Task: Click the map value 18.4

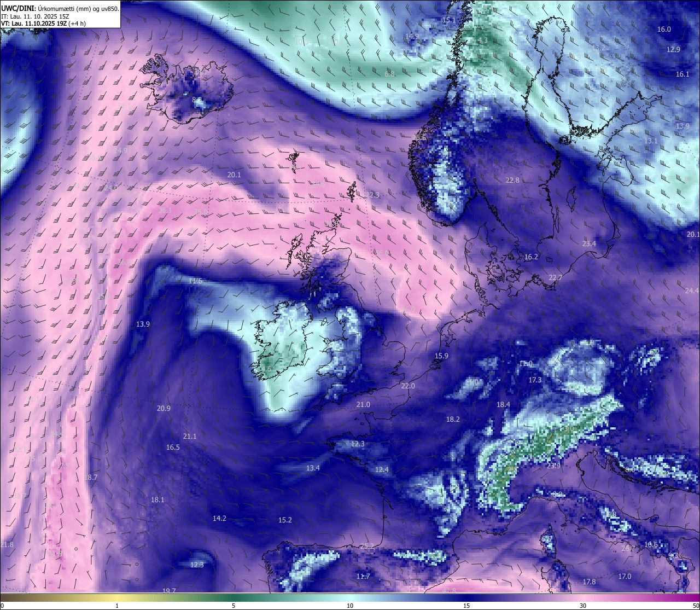Action: [503, 405]
